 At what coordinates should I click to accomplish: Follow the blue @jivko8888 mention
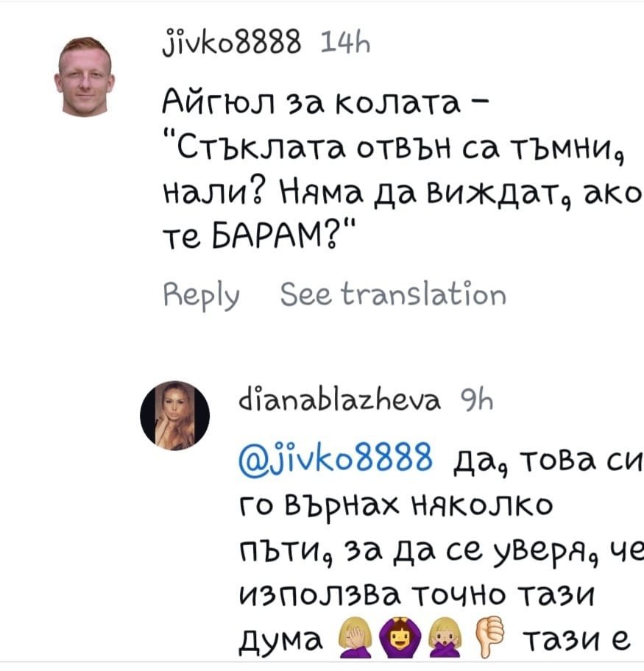pyautogui.click(x=336, y=460)
